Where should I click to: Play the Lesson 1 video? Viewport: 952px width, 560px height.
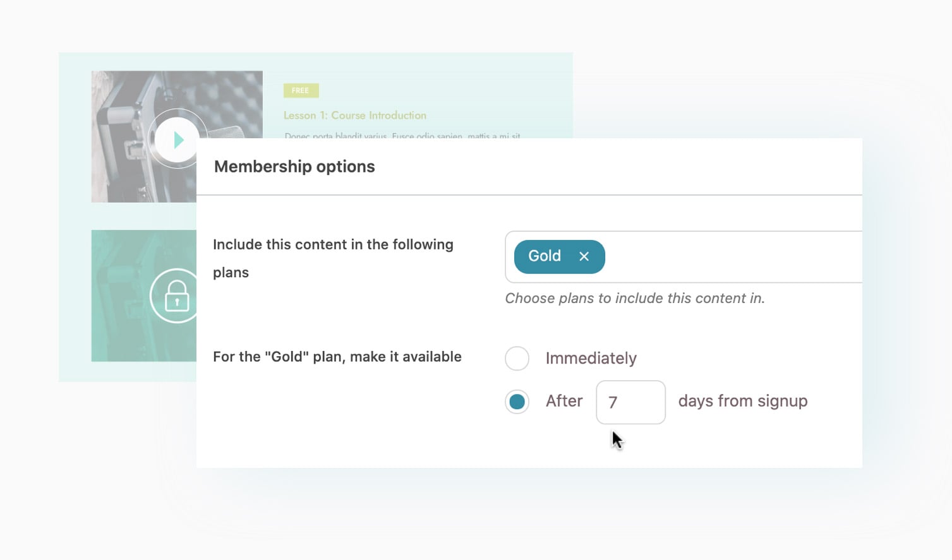coord(178,140)
